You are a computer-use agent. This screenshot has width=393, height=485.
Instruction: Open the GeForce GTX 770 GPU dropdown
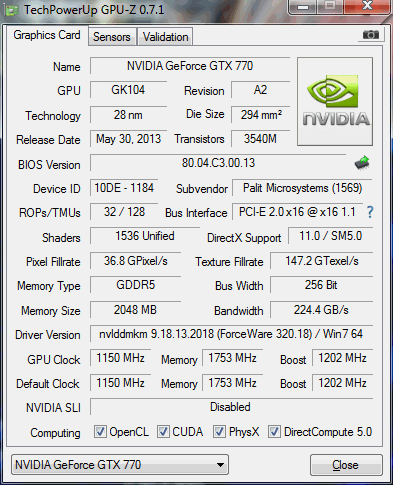120,465
